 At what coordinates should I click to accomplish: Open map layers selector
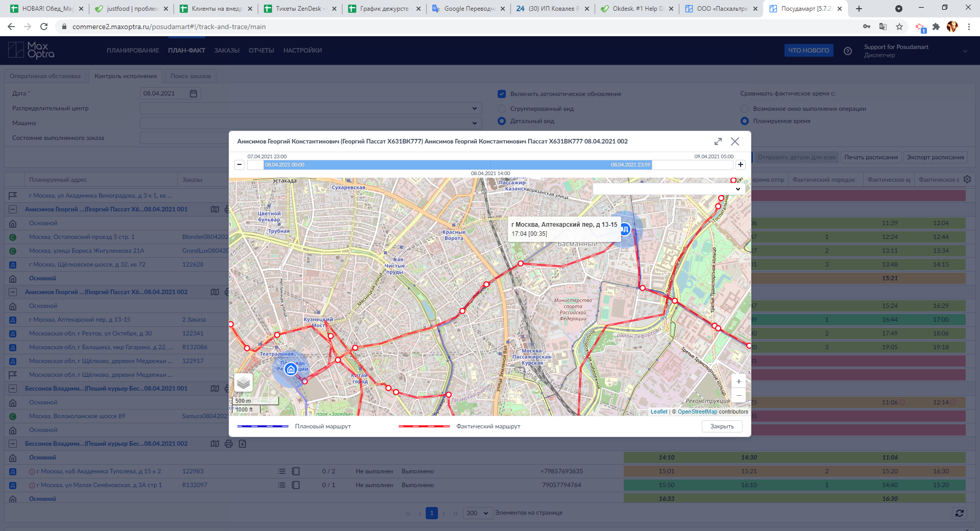(x=243, y=382)
